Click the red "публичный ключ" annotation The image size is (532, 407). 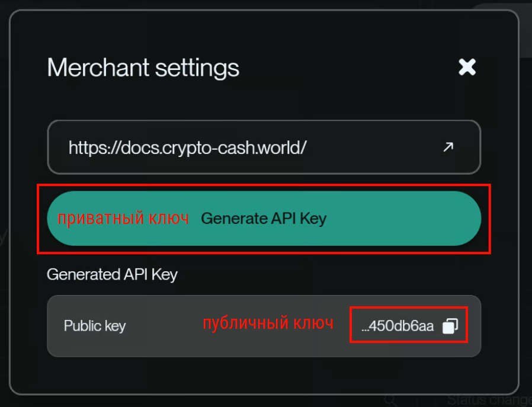pos(268,323)
